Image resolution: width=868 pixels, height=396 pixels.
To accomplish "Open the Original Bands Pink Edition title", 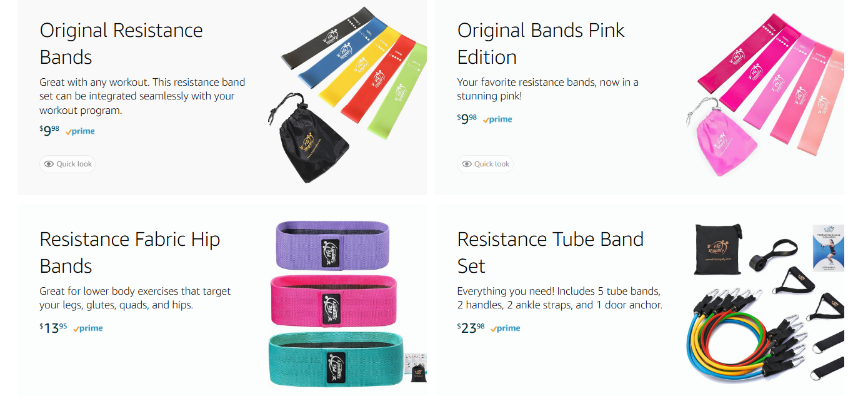I will coord(541,44).
